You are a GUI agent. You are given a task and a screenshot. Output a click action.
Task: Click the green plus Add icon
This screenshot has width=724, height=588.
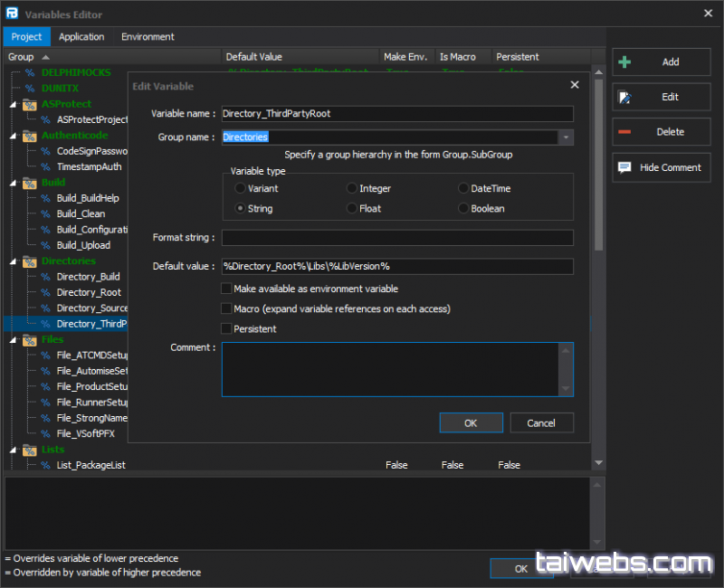[x=624, y=62]
